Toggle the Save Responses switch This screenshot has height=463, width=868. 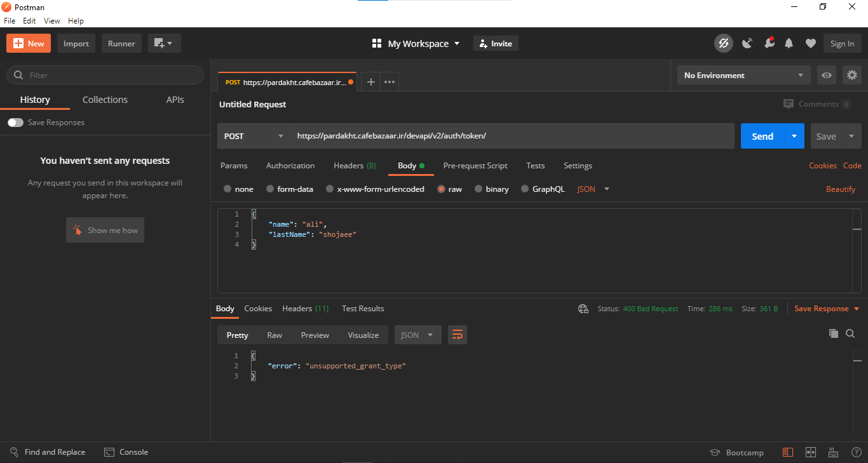point(15,123)
